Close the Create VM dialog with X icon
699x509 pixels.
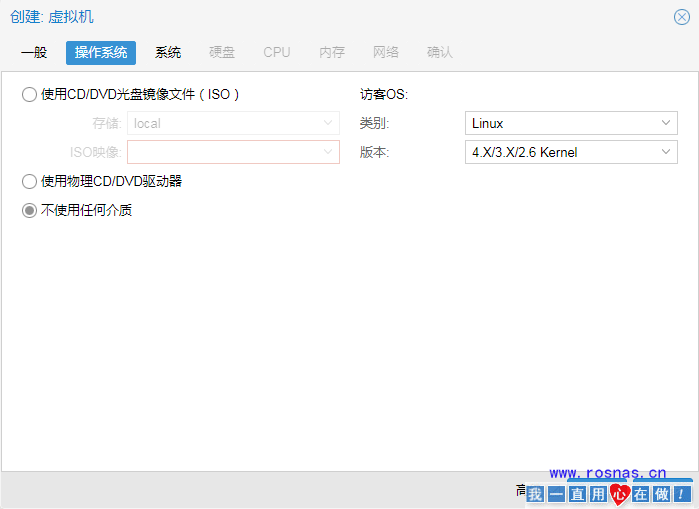pyautogui.click(x=682, y=17)
